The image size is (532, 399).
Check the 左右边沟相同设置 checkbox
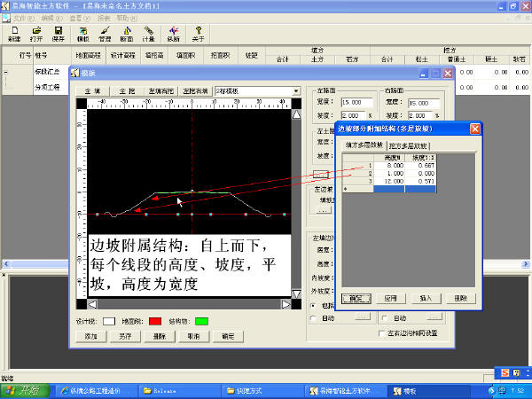(381, 333)
